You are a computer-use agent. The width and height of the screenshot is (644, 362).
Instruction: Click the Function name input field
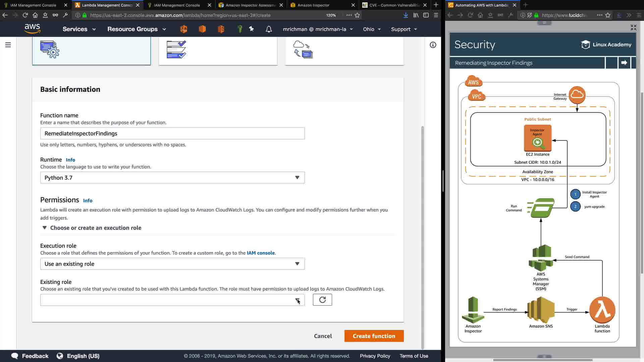click(172, 133)
